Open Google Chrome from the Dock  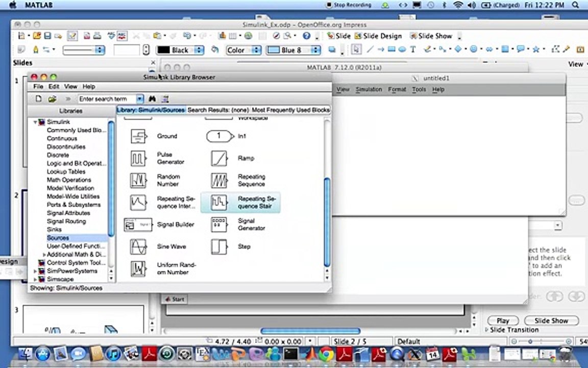click(326, 354)
